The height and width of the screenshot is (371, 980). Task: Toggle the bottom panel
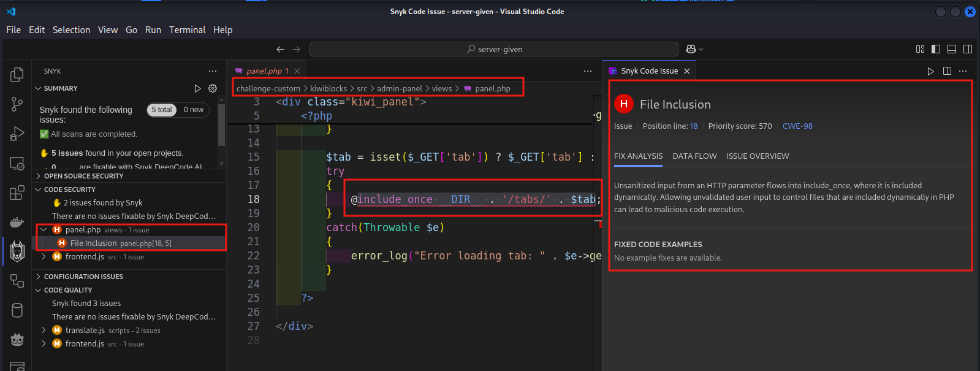[x=952, y=49]
